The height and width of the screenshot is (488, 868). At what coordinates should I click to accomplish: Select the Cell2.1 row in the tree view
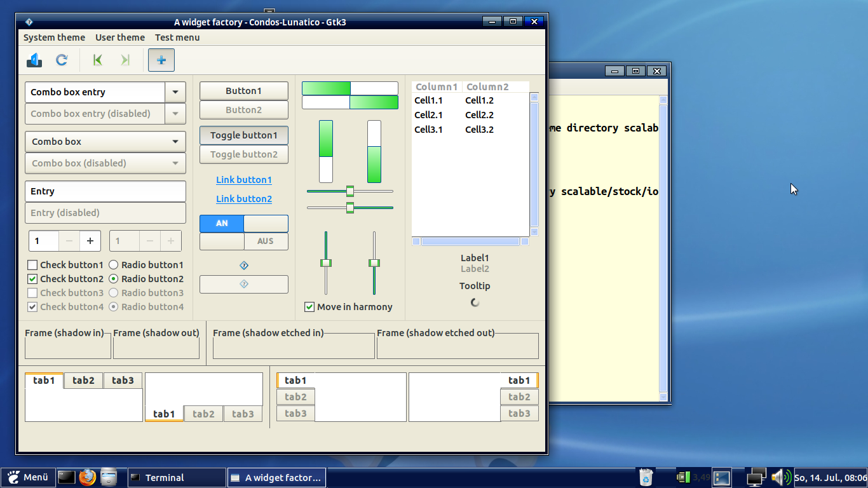tap(470, 115)
